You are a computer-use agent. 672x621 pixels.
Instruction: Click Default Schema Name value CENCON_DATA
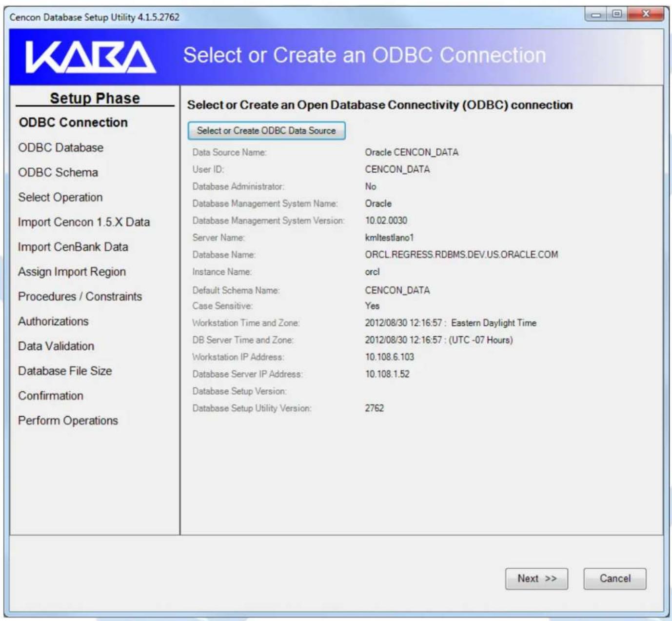(x=397, y=291)
